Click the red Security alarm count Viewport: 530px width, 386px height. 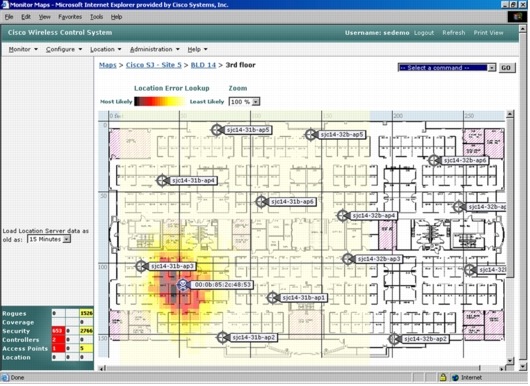[x=58, y=331]
